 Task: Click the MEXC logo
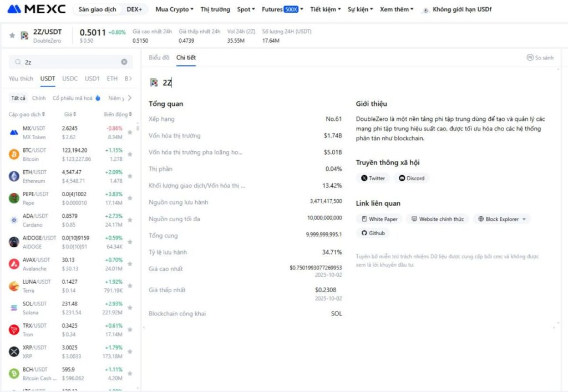tap(37, 9)
